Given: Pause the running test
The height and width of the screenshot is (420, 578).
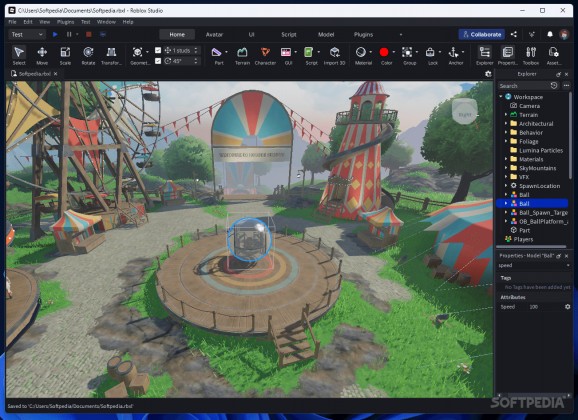Looking at the screenshot, I should coord(69,34).
